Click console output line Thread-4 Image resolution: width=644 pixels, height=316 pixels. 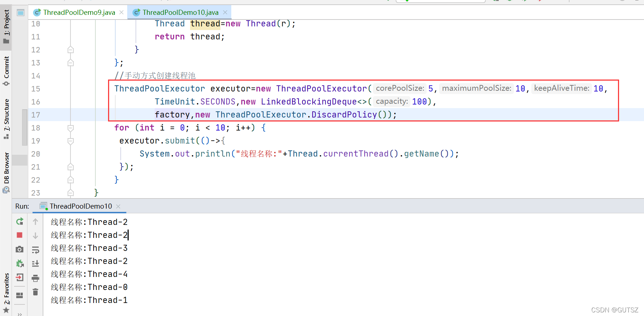[x=89, y=274]
